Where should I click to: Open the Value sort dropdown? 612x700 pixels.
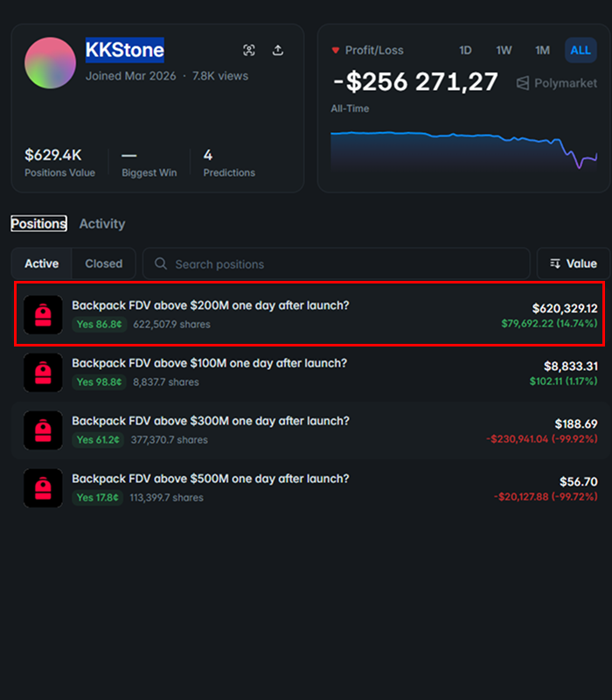pos(574,264)
